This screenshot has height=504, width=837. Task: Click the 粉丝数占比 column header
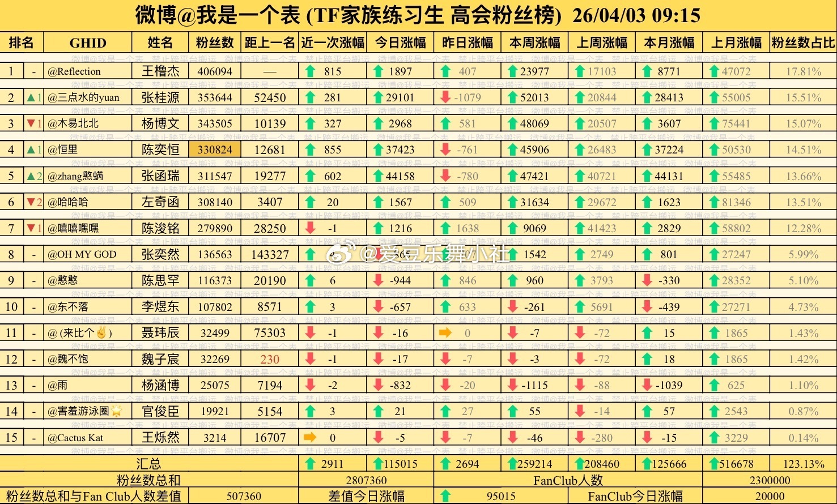pos(804,42)
